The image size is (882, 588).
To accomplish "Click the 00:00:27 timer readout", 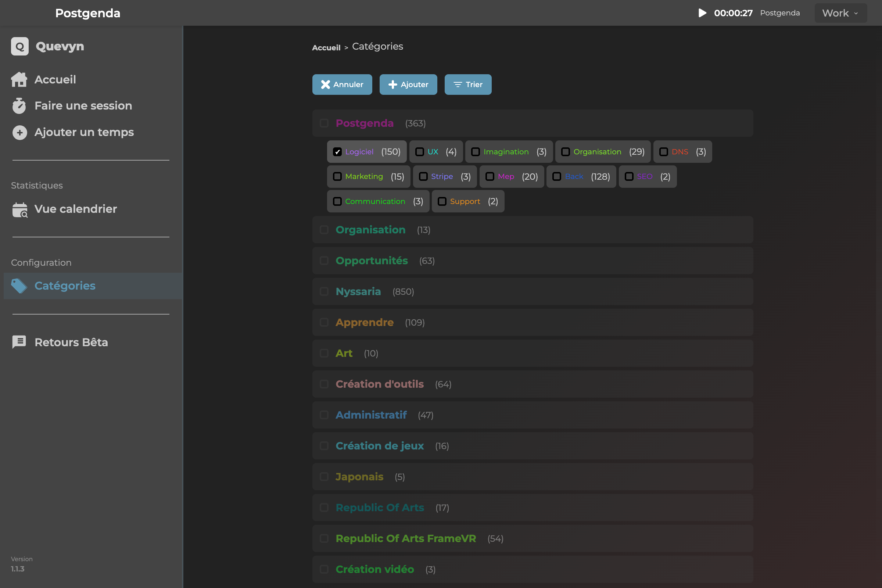I will pos(733,13).
